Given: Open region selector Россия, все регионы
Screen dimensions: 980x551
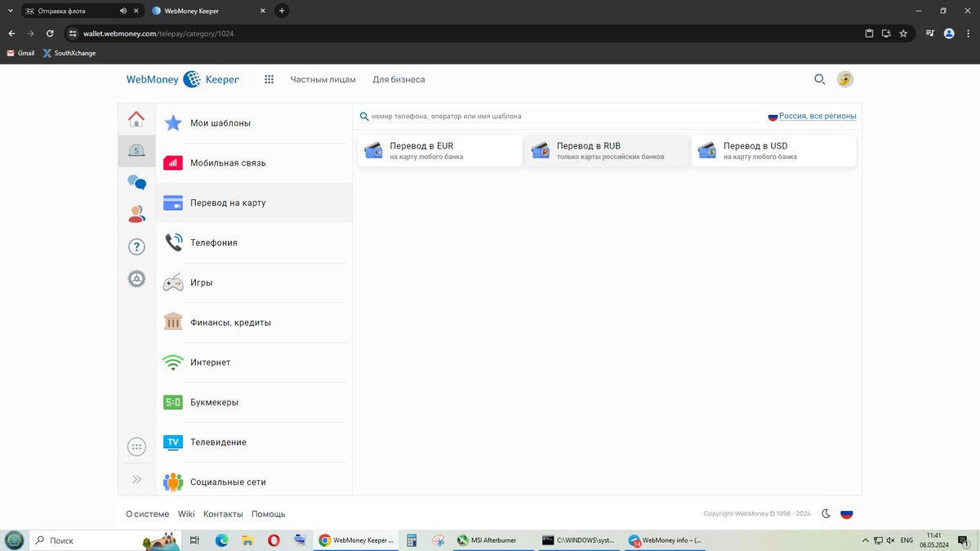Looking at the screenshot, I should [813, 117].
